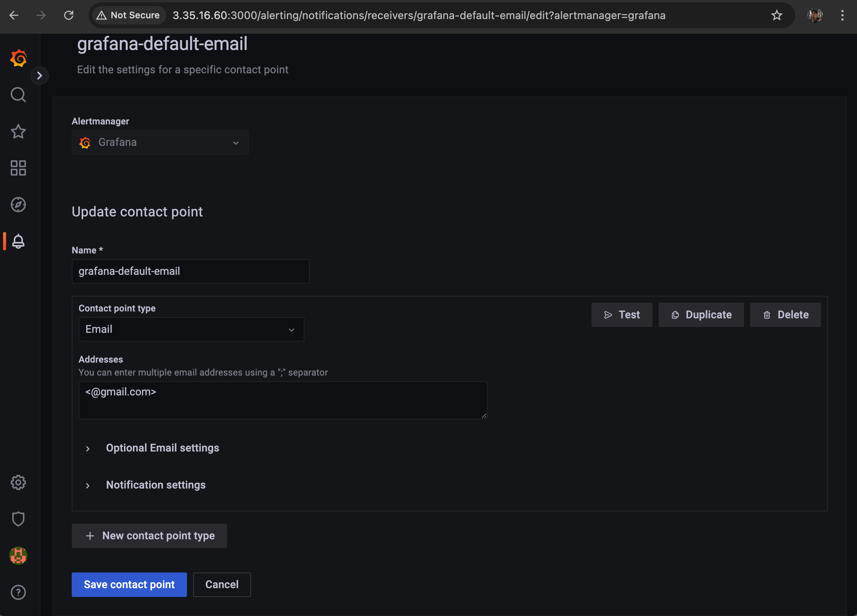The image size is (857, 616).
Task: Expand Optional Email settings section
Action: [163, 448]
